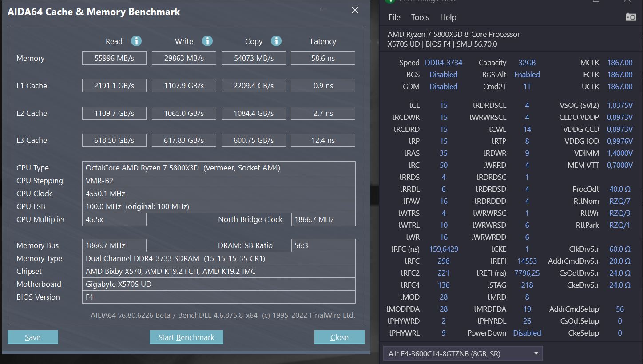The width and height of the screenshot is (643, 364).
Task: Click the info icon next to Write
Action: point(207,41)
